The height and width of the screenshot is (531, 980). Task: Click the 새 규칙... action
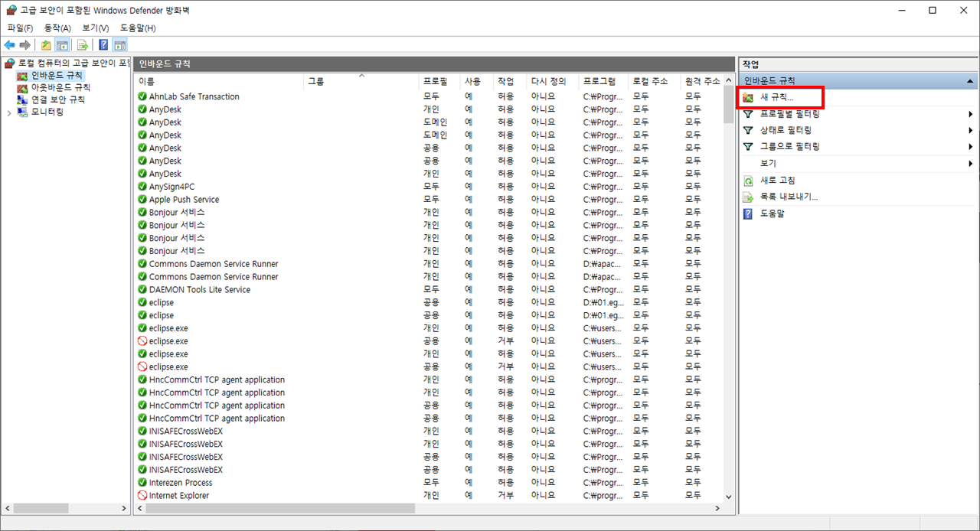[x=776, y=97]
